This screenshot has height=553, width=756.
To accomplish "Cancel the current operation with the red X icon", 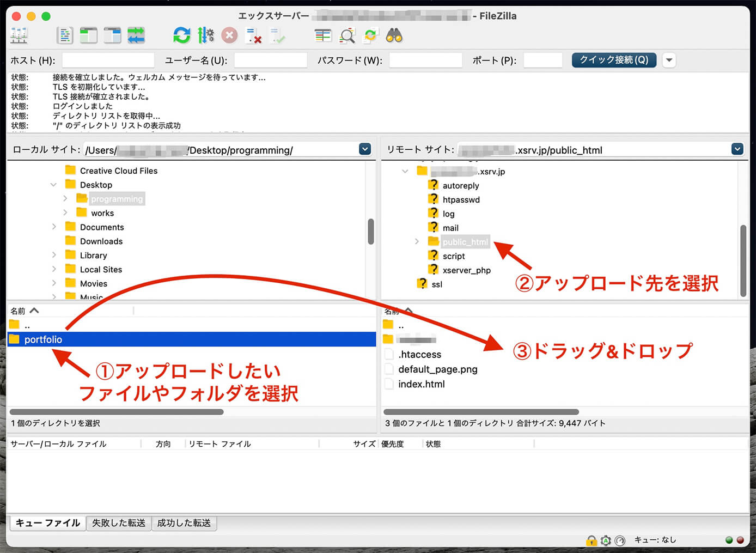I will click(229, 36).
